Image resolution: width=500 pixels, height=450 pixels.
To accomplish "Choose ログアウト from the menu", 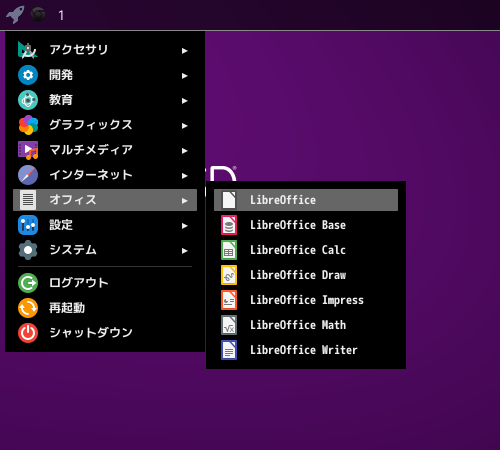I will coord(105,283).
